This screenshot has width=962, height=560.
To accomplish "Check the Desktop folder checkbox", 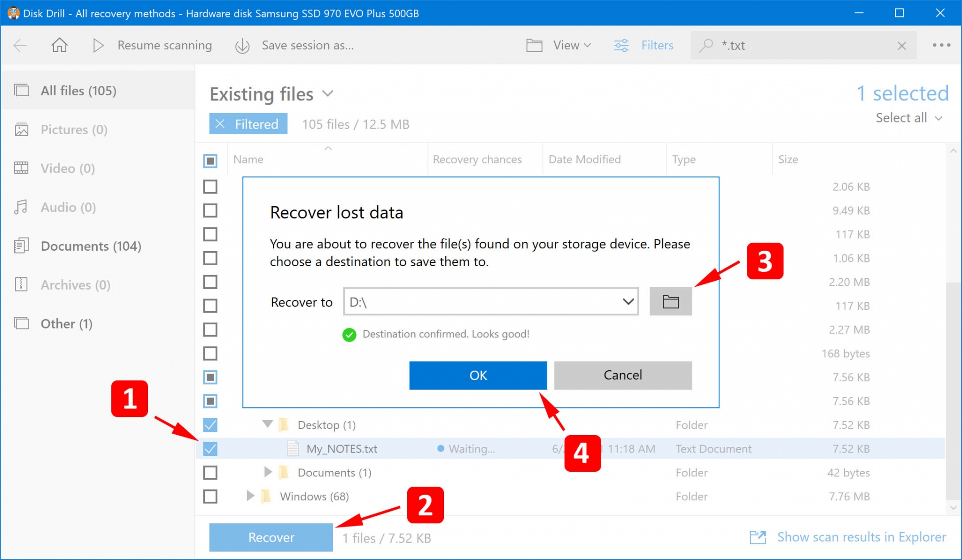I will pos(210,425).
